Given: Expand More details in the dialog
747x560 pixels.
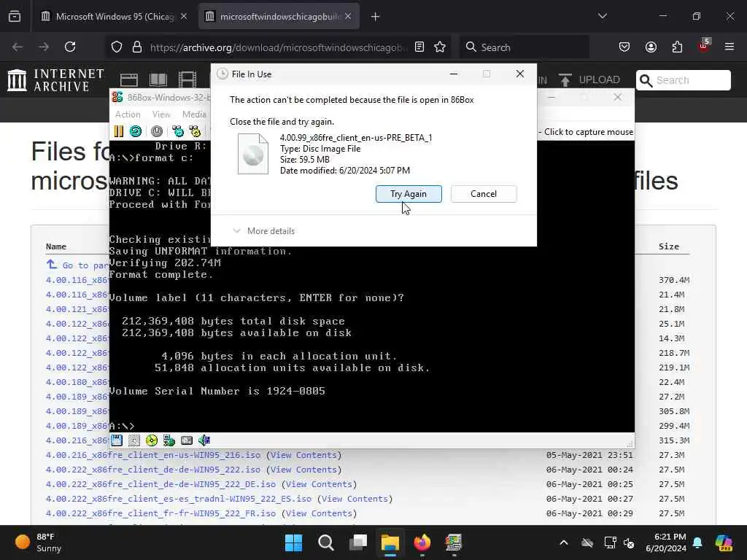Looking at the screenshot, I should point(264,231).
